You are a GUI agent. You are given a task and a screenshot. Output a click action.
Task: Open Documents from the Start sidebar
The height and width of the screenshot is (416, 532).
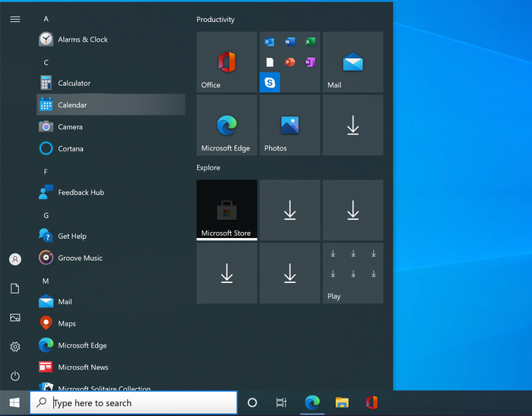coord(15,288)
